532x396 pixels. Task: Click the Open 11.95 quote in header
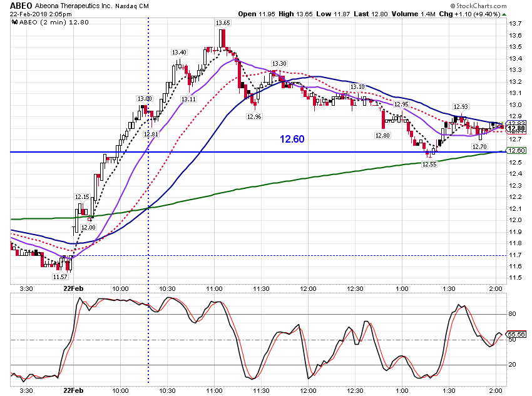257,14
